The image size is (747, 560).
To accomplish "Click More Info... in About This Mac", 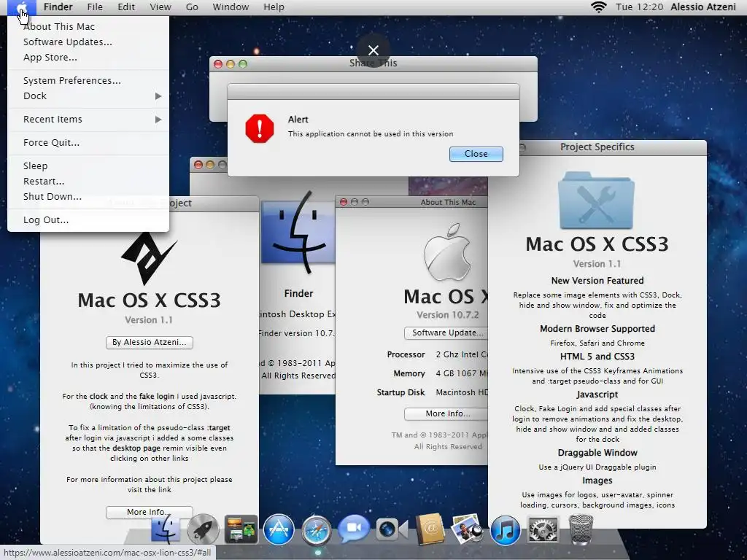I will pyautogui.click(x=447, y=414).
